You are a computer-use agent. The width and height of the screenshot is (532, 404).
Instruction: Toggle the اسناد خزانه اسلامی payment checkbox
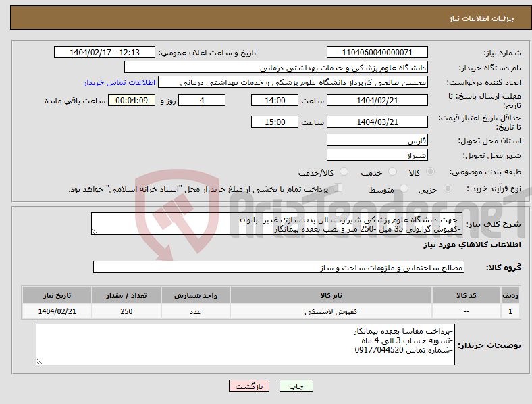point(338,188)
